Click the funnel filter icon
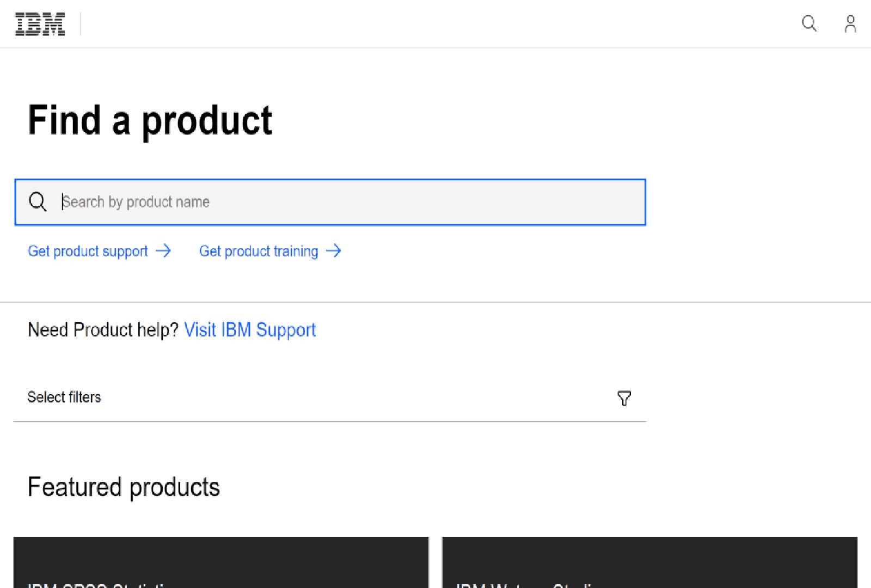The height and width of the screenshot is (588, 871). pyautogui.click(x=624, y=398)
